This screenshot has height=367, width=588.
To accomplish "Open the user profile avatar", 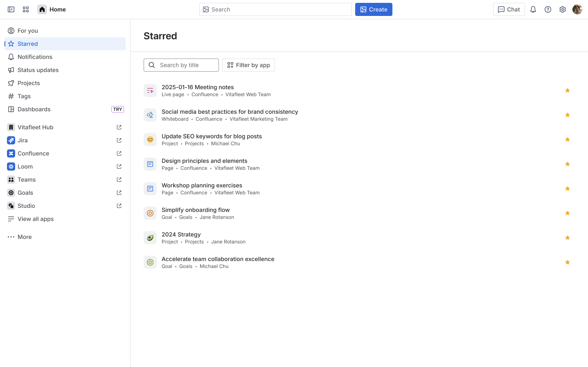I will click(577, 9).
